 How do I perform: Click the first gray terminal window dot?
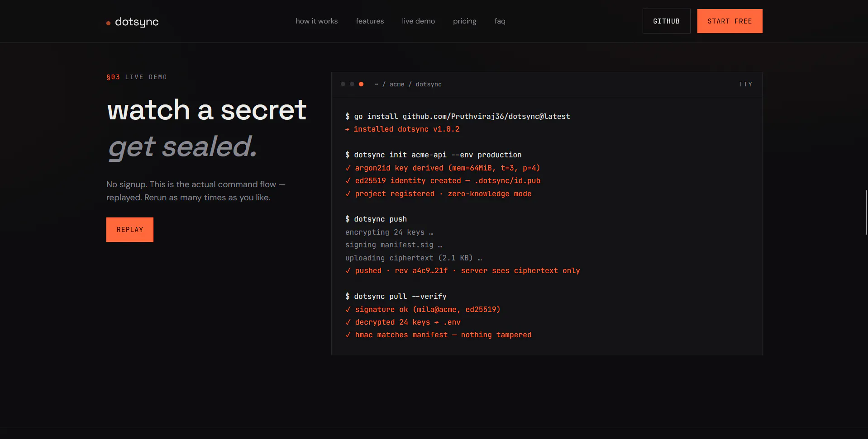tap(343, 84)
